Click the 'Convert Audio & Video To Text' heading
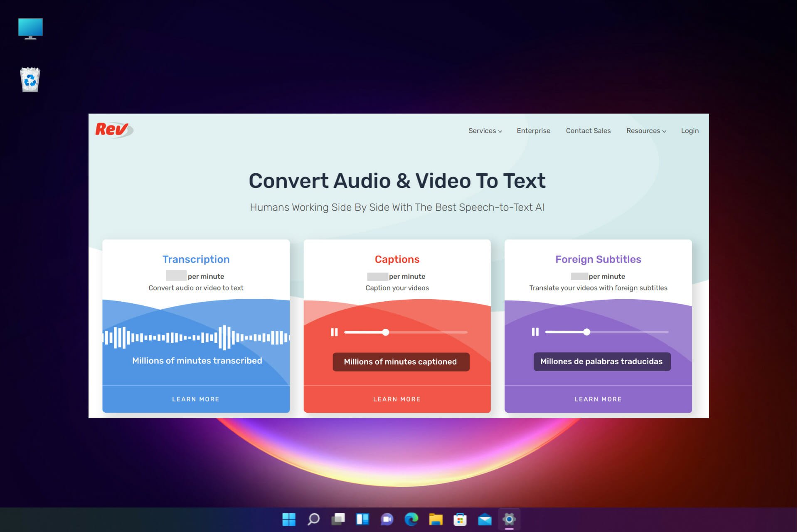This screenshot has width=798, height=532. [x=397, y=181]
